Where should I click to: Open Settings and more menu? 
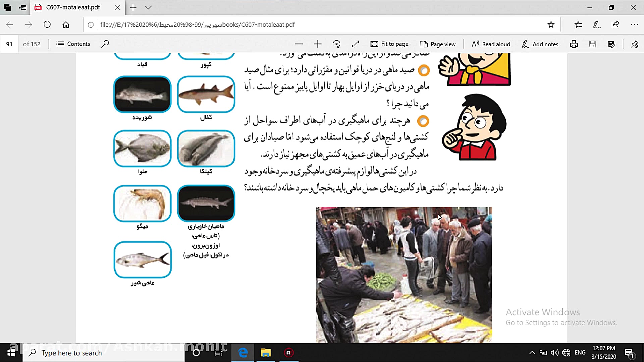click(x=634, y=24)
